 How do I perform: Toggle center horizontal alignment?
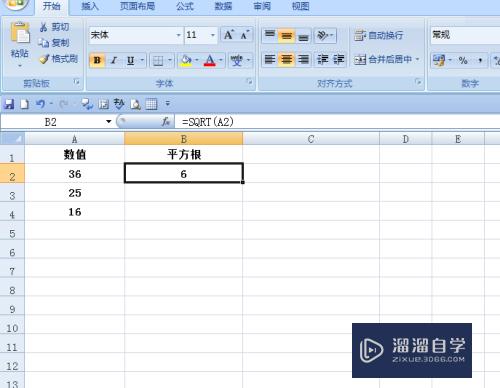286,60
